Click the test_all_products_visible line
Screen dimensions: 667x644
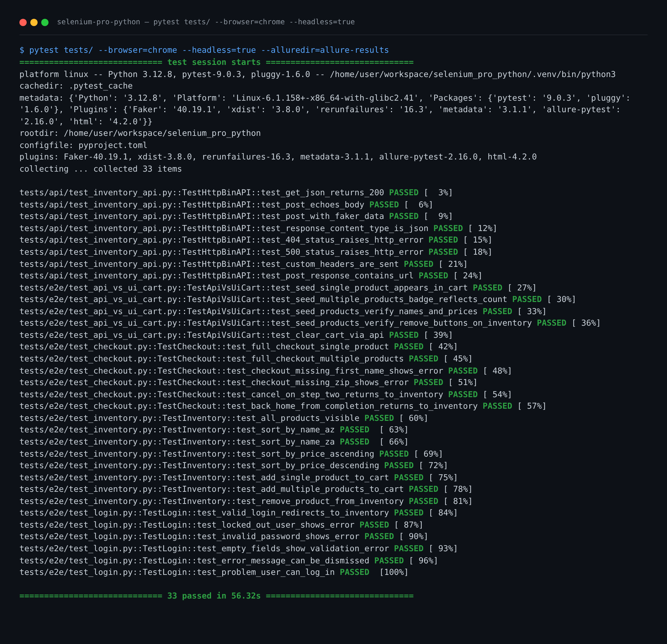pos(224,418)
